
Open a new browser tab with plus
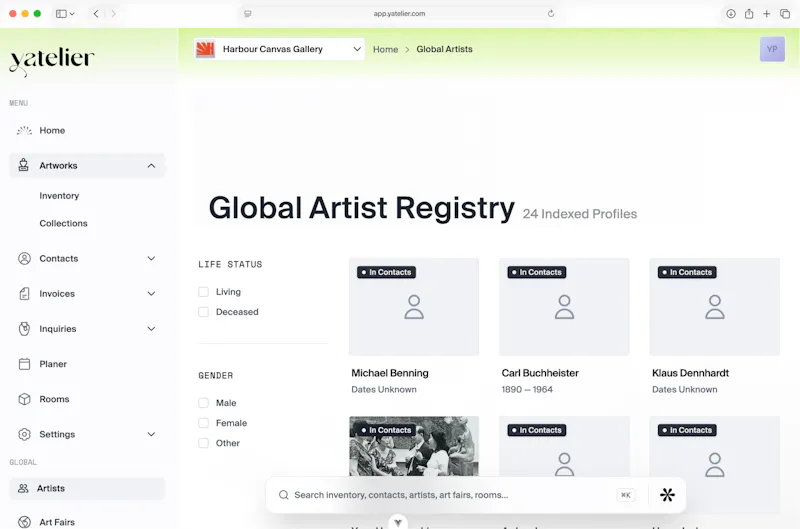pos(766,14)
